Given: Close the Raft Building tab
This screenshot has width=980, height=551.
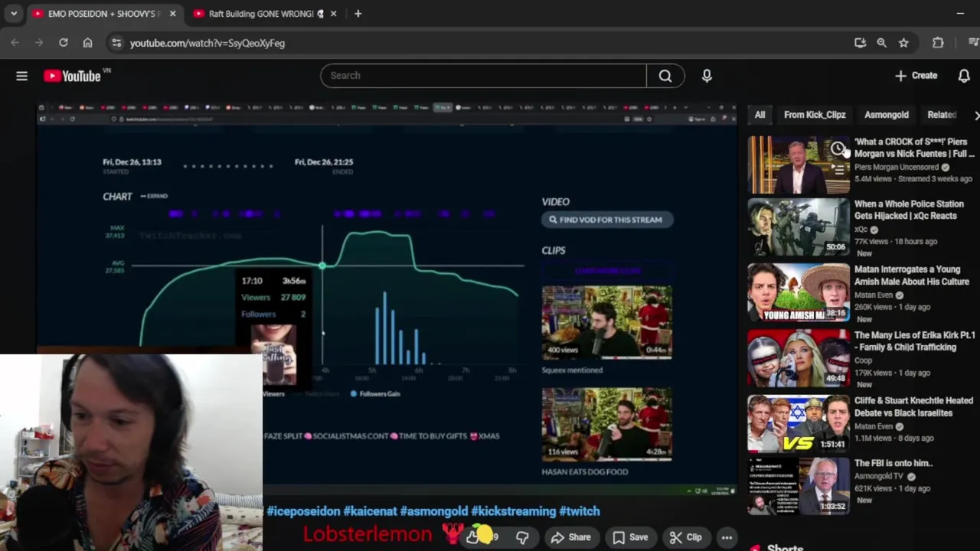Looking at the screenshot, I should pos(333,14).
